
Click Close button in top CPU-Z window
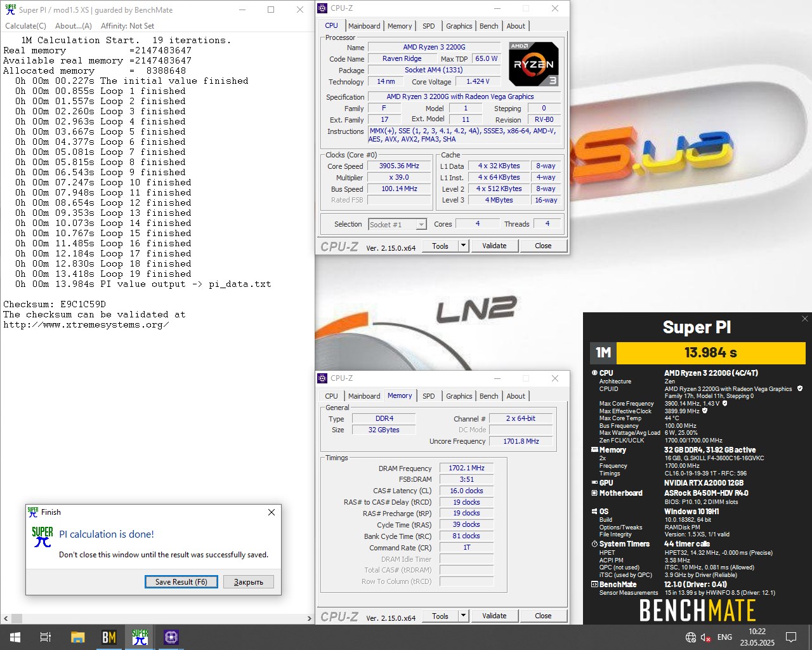(x=543, y=246)
